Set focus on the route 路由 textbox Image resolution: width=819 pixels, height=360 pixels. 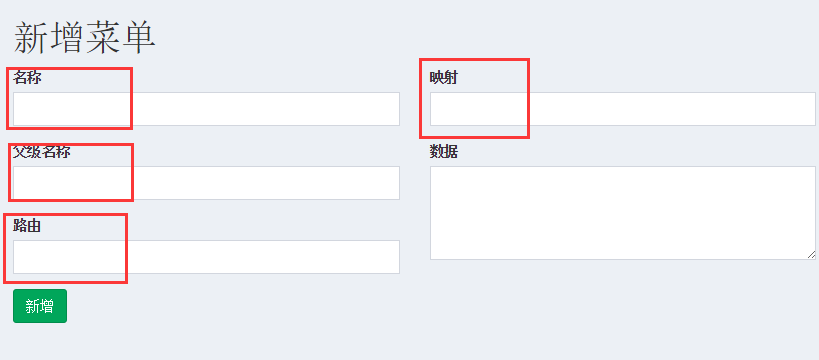(206, 257)
